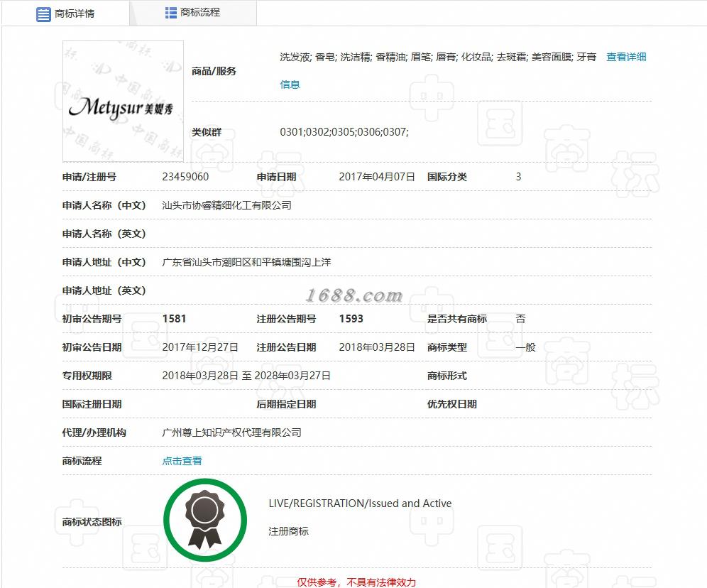Click shared trademark value 否
The image size is (707, 588).
(520, 319)
